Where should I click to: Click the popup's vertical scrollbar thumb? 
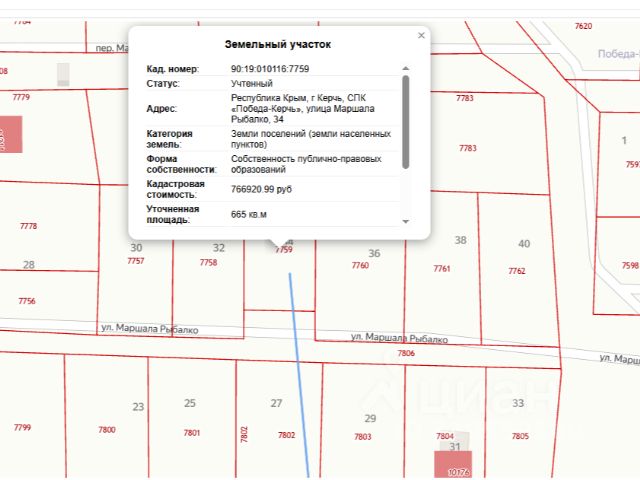pyautogui.click(x=405, y=122)
